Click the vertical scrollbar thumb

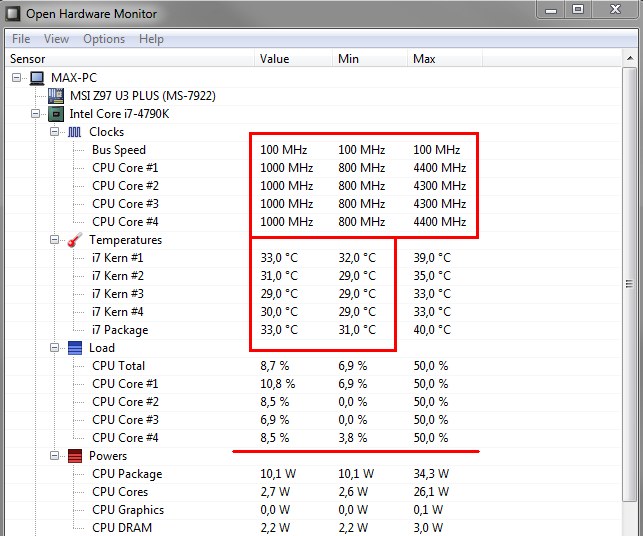click(629, 284)
